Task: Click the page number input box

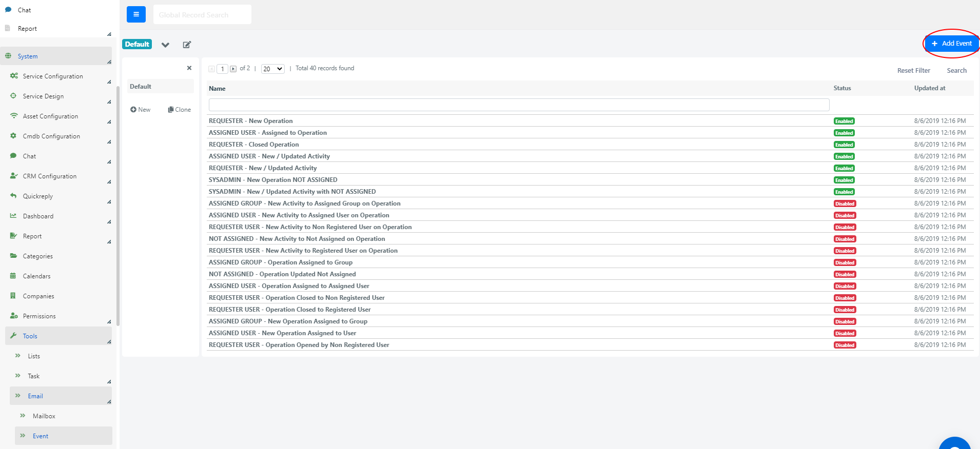Action: tap(222, 69)
